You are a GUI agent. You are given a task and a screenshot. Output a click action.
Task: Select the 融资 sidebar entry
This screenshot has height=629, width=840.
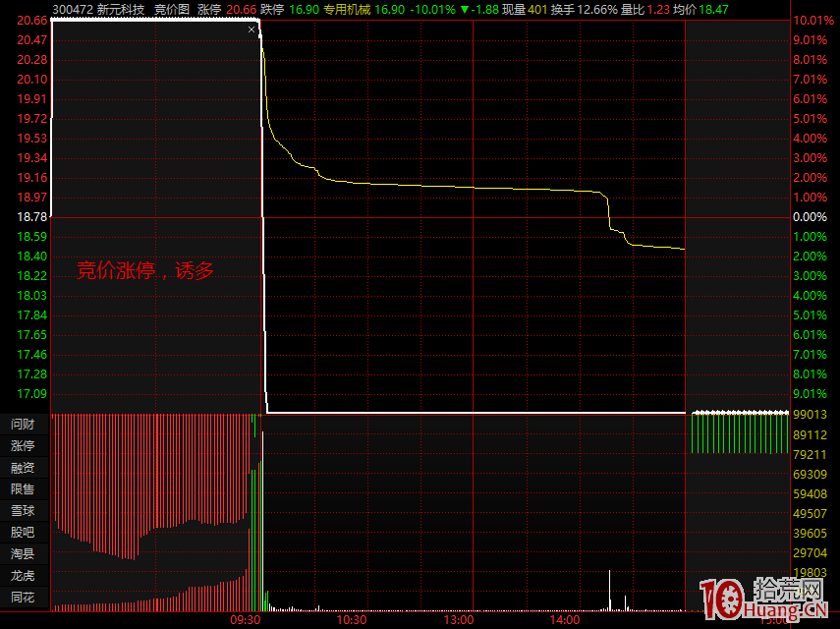(x=23, y=468)
